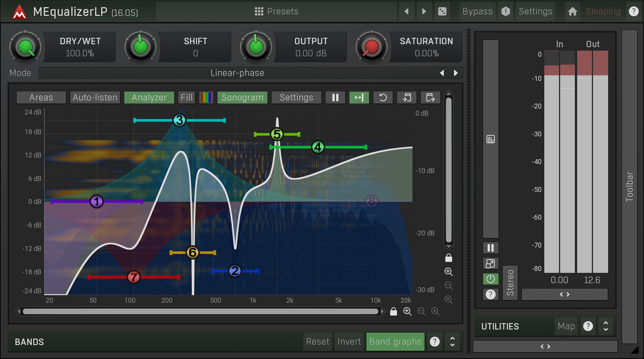Toggle the green meter power button
The image size is (644, 359).
tap(491, 279)
